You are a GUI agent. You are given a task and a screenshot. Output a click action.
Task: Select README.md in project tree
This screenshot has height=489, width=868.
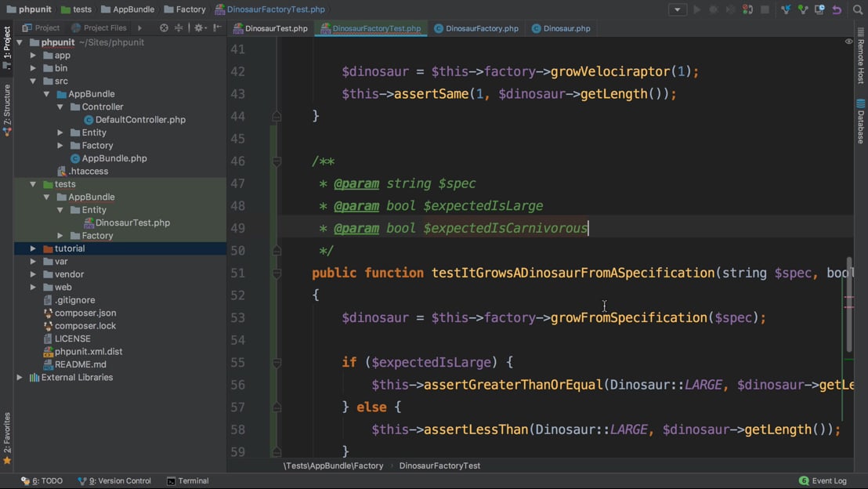pos(74,364)
